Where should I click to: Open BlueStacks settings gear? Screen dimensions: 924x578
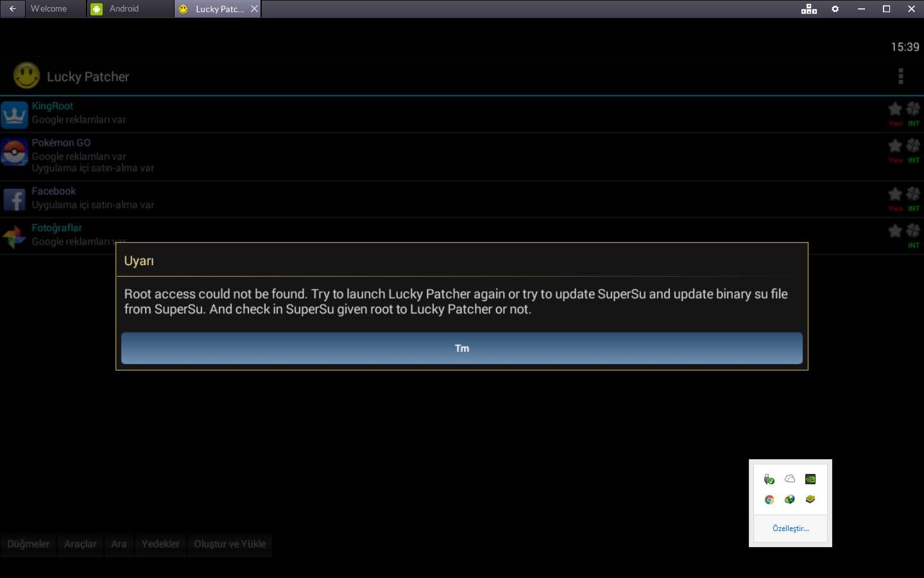835,9
